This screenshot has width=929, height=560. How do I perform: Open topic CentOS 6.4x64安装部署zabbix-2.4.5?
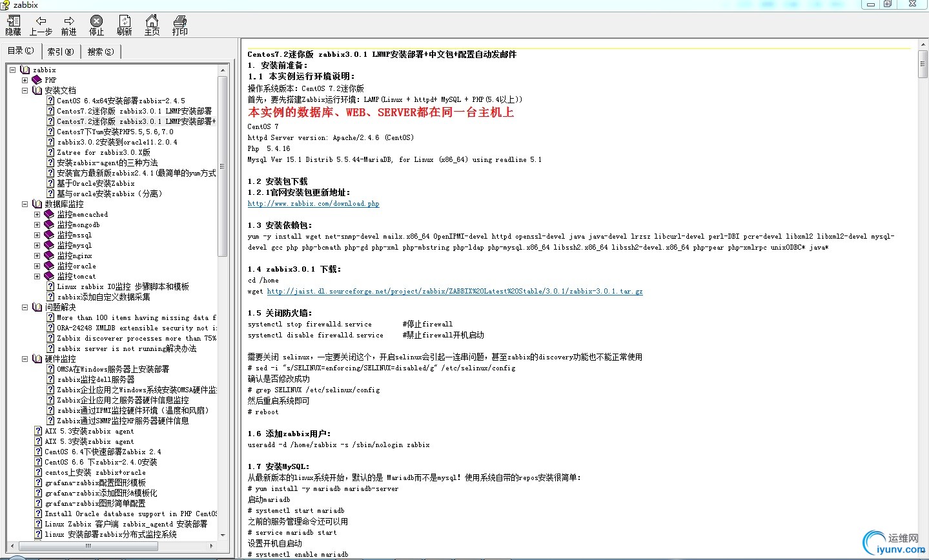121,101
